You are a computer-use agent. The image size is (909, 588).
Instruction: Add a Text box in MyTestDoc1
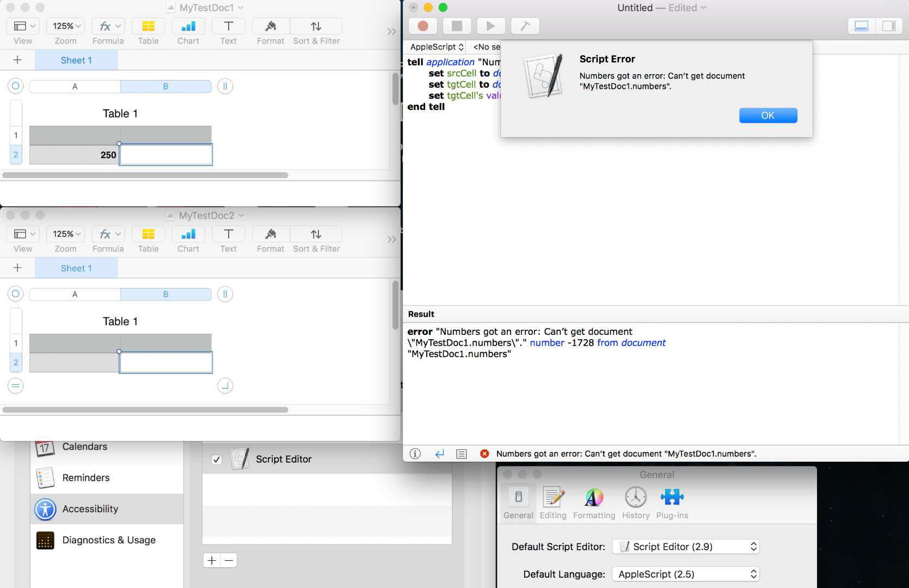tap(229, 26)
